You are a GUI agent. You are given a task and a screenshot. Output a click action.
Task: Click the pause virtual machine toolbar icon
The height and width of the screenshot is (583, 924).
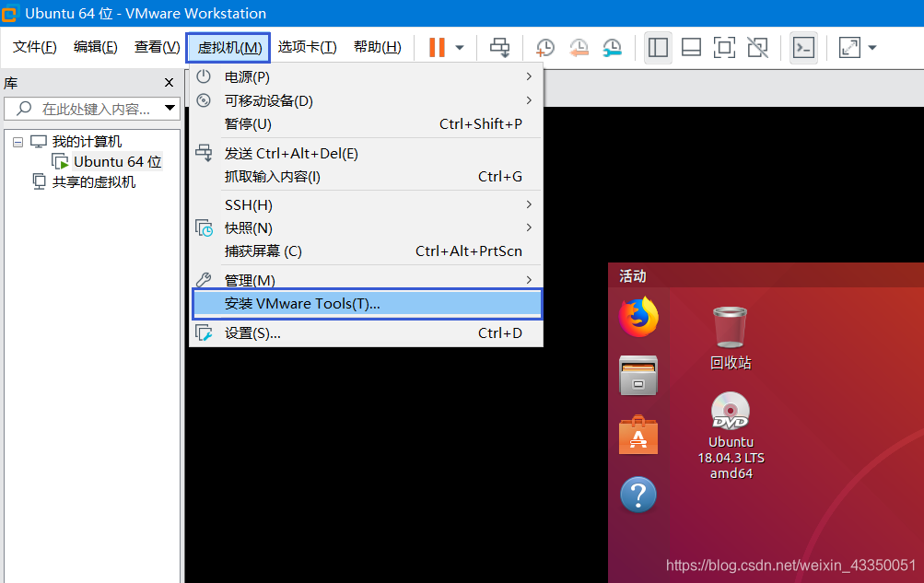click(x=437, y=48)
